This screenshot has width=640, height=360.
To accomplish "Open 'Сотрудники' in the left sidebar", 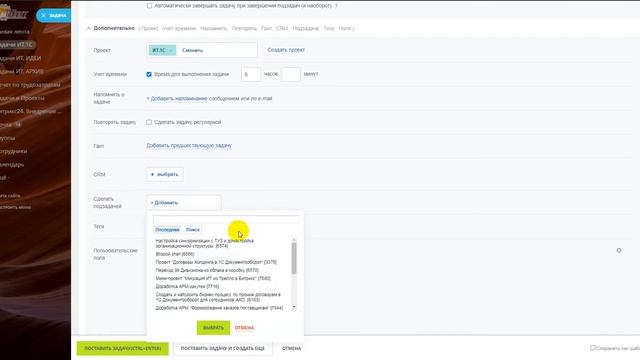I will 13,151.
